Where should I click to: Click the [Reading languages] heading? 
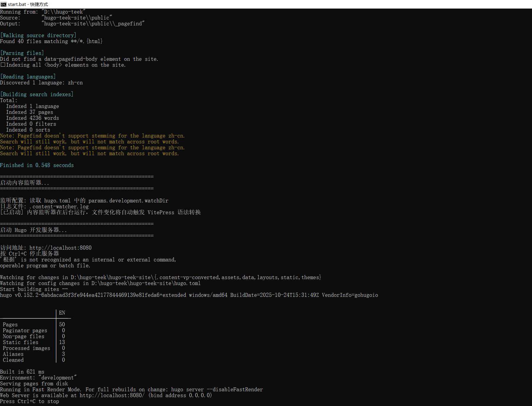point(28,77)
